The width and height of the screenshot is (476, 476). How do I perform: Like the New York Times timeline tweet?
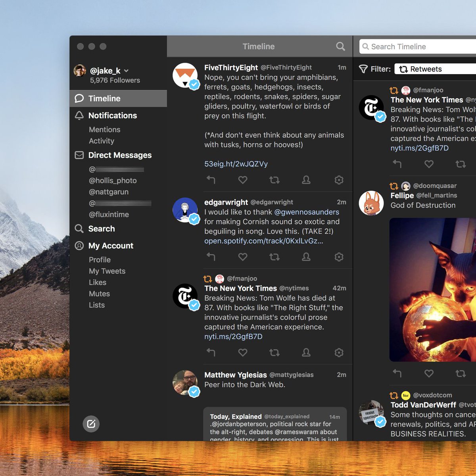(243, 352)
